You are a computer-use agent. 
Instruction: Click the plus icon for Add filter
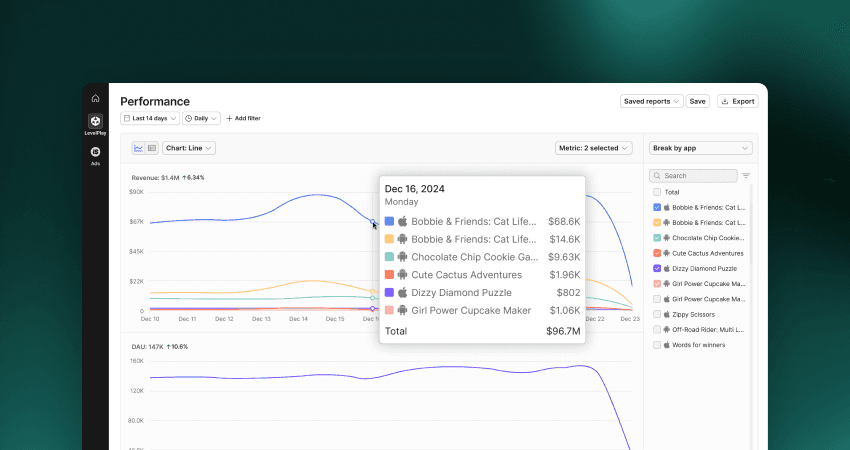tap(229, 118)
